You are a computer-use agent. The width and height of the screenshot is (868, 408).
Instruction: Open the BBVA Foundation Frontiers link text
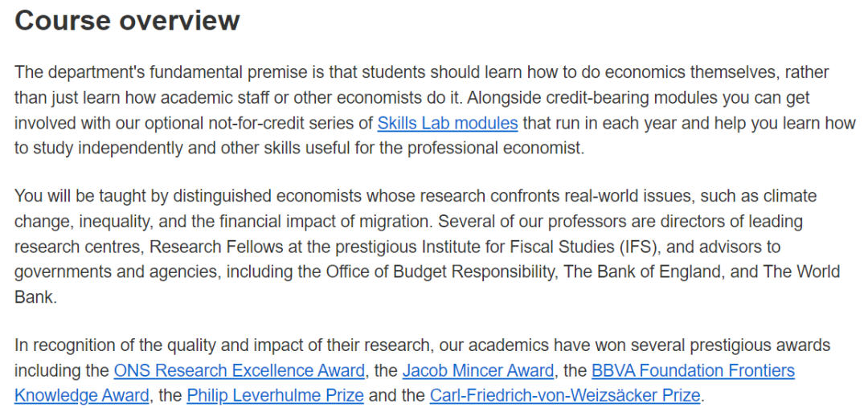(693, 370)
